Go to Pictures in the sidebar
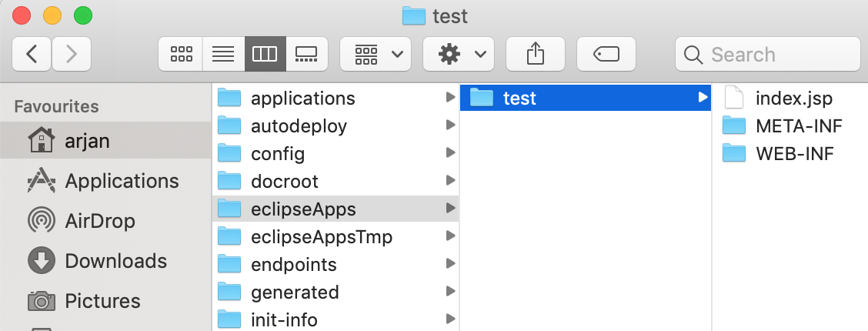Viewport: 868px width, 331px height. tap(102, 301)
